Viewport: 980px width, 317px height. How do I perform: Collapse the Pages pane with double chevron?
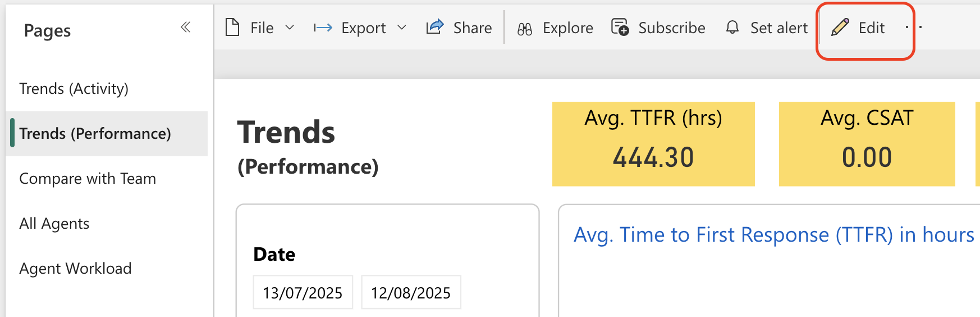pyautogui.click(x=185, y=27)
